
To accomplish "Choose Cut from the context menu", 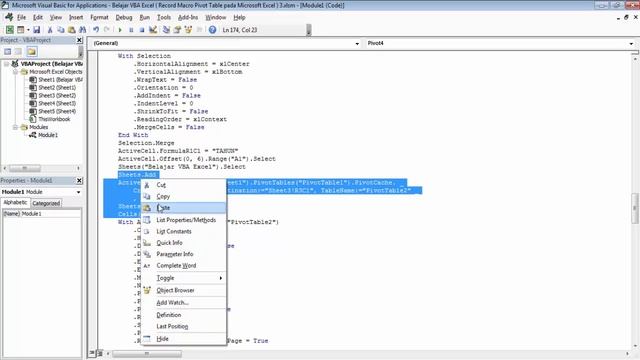I will 184,185.
